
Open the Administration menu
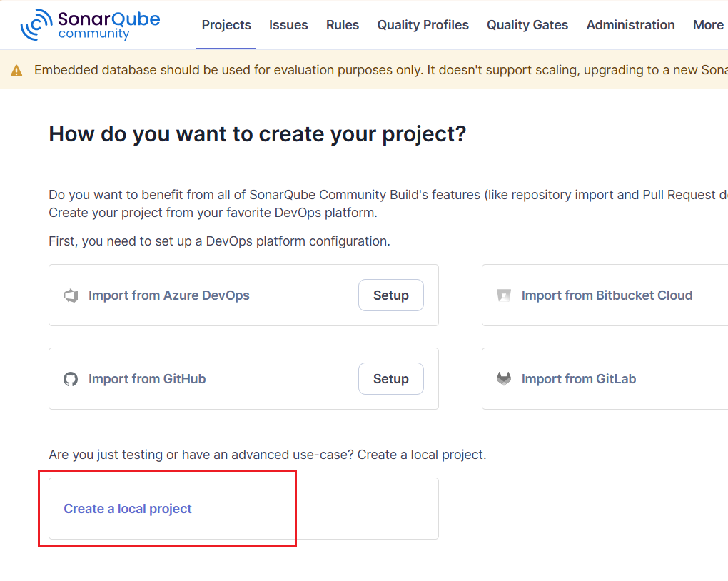pyautogui.click(x=630, y=24)
